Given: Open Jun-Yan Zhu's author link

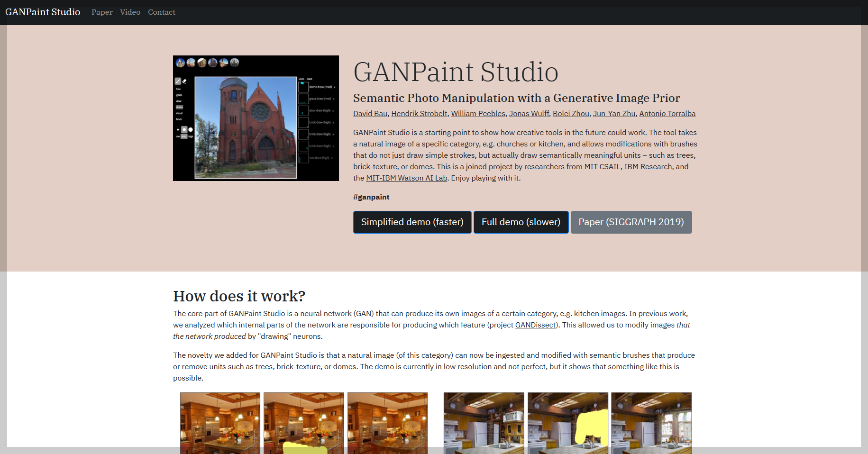Looking at the screenshot, I should [614, 114].
